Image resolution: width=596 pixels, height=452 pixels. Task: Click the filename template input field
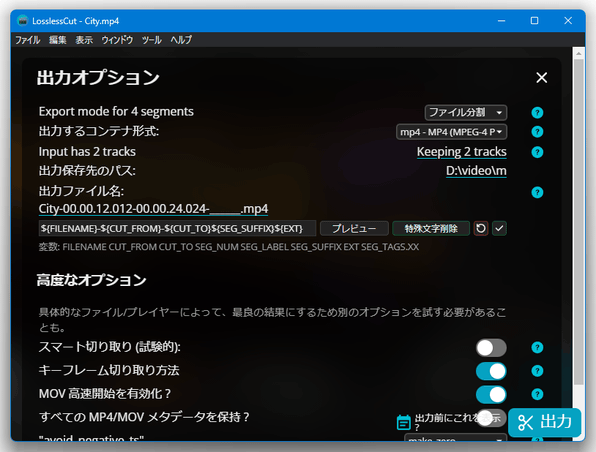177,228
